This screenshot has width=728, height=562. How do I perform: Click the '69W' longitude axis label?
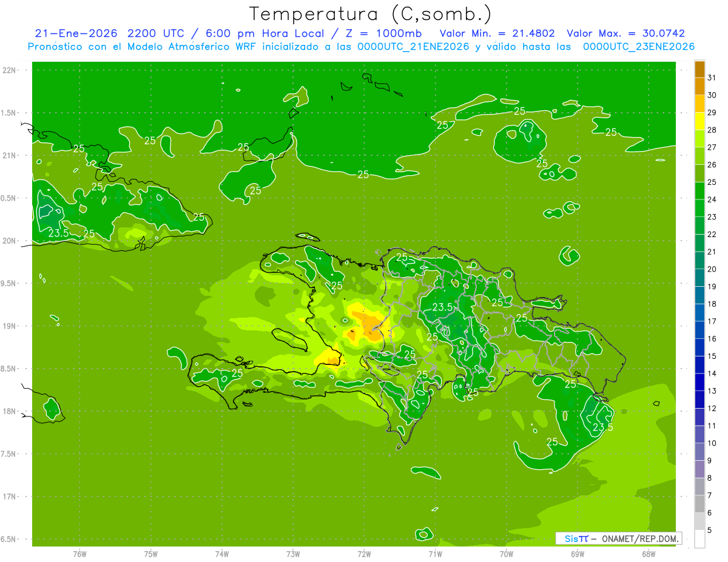pos(578,554)
